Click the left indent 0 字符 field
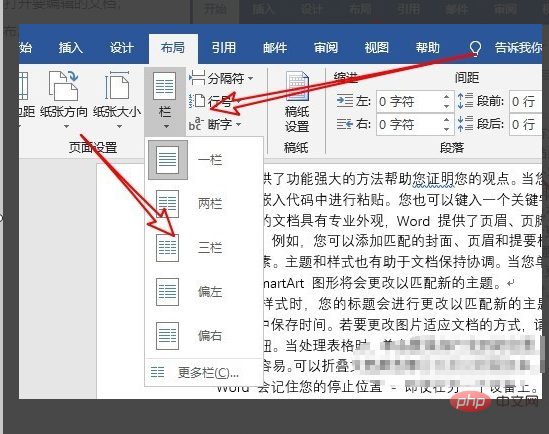 (x=415, y=102)
